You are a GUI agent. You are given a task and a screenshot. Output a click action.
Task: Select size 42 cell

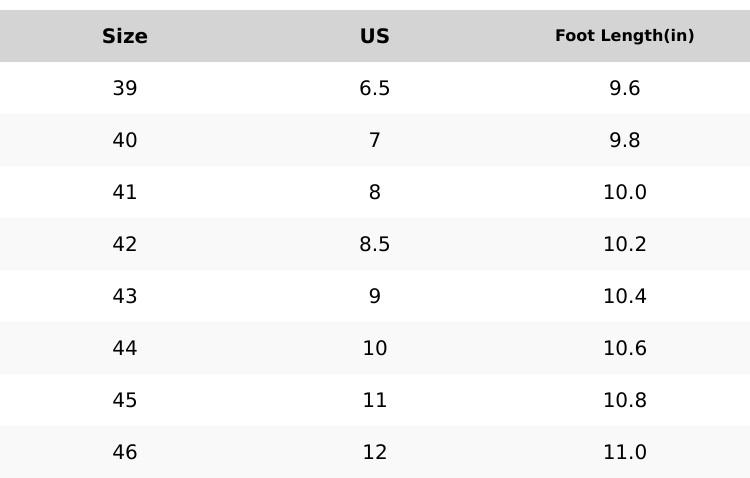(x=125, y=244)
